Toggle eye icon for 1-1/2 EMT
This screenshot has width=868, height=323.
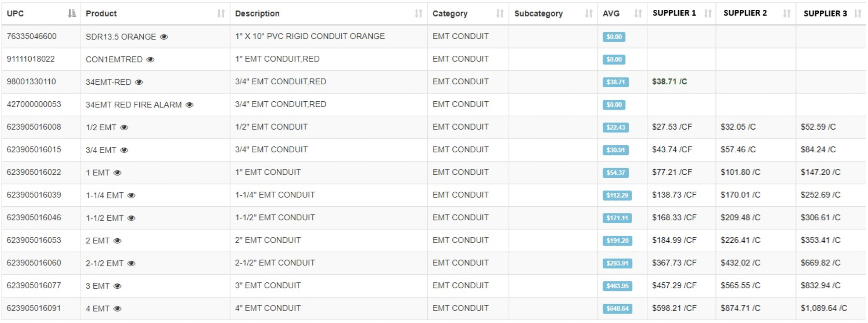click(x=131, y=218)
